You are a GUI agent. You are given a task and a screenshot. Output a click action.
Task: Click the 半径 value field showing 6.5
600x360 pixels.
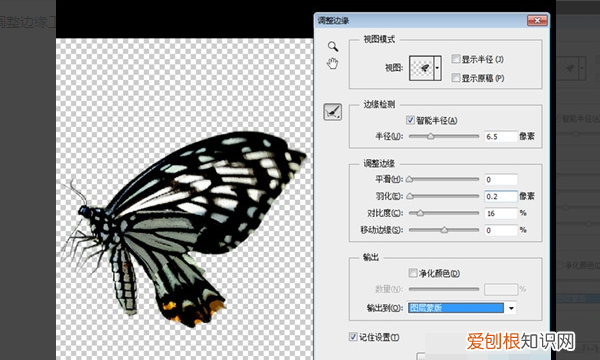(x=501, y=137)
